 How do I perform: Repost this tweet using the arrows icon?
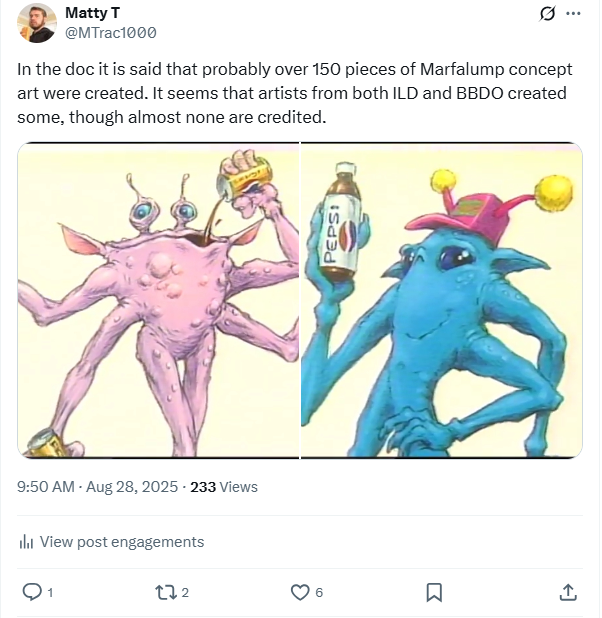click(165, 592)
